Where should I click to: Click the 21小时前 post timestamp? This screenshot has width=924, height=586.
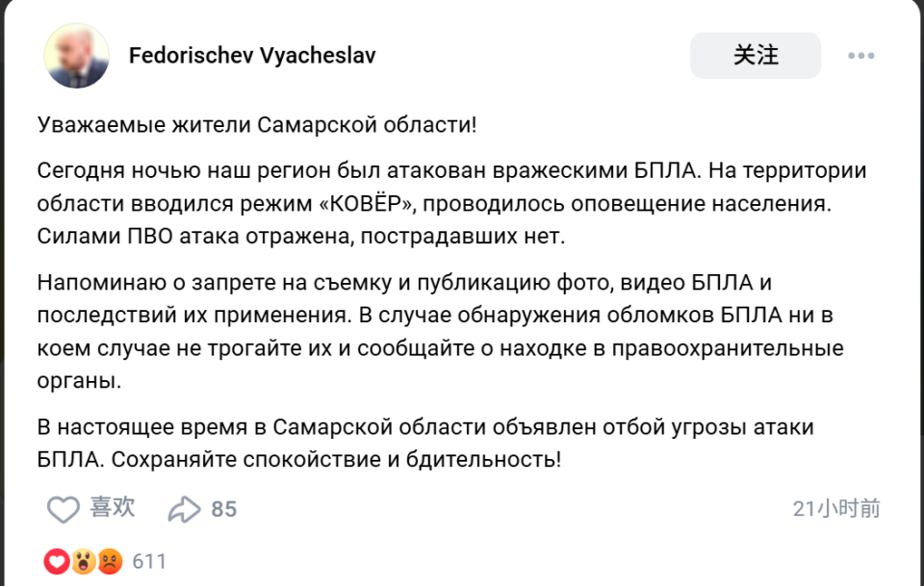pos(836,509)
